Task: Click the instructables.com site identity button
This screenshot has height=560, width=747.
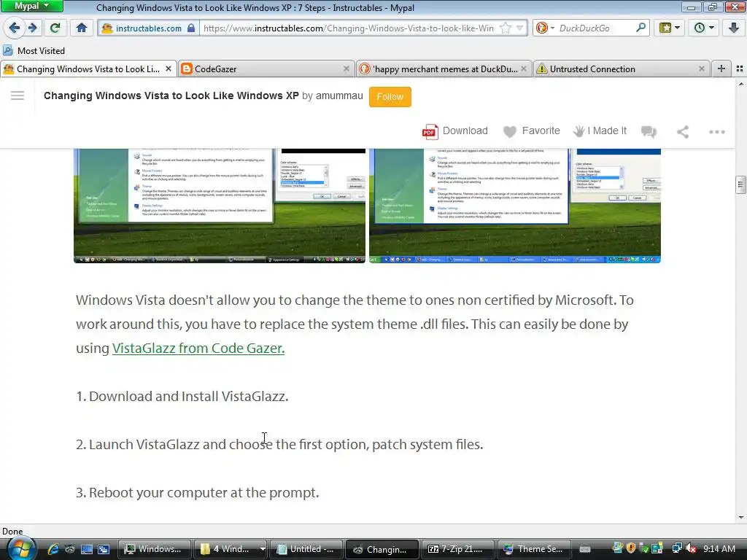Action: [148, 28]
